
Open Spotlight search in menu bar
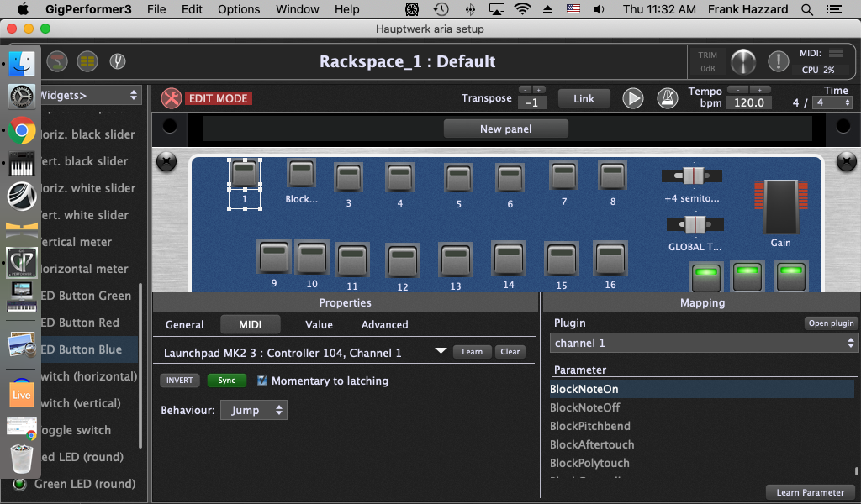806,9
